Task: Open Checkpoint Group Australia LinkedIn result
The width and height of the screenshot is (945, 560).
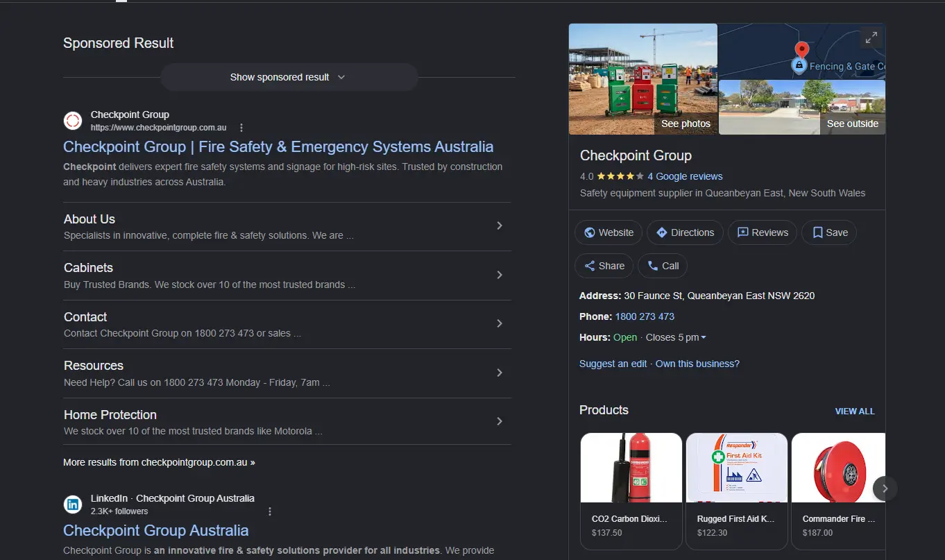Action: click(155, 530)
